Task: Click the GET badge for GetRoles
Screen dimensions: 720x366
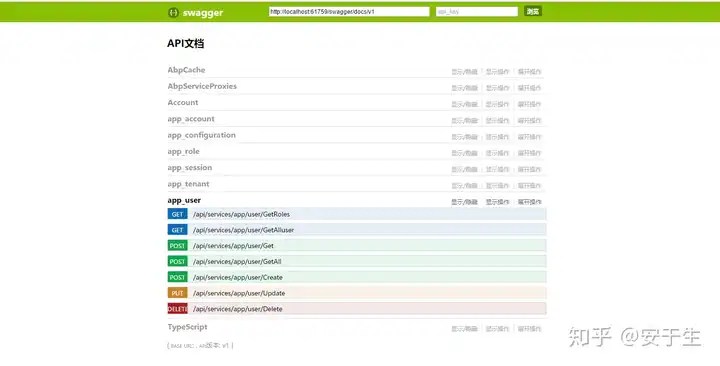Action: (x=177, y=214)
